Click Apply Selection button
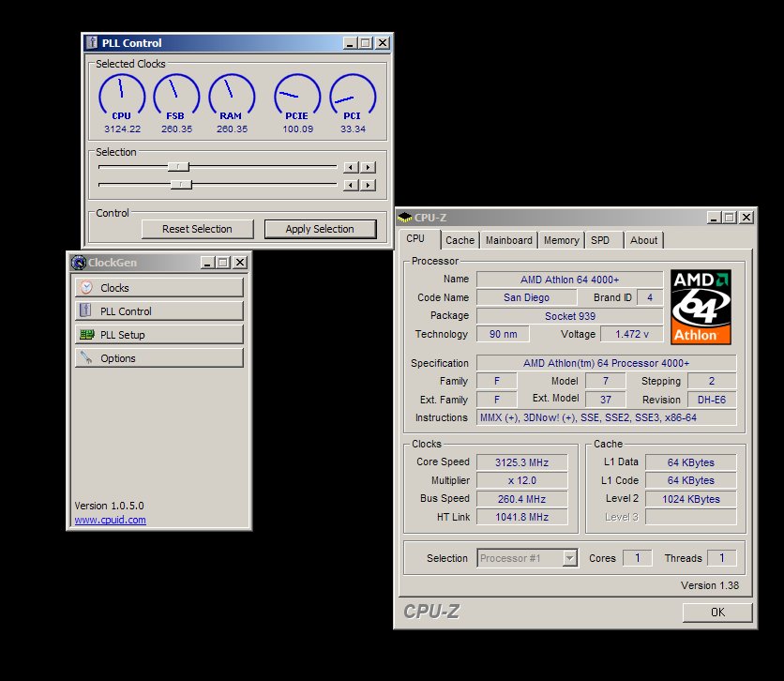This screenshot has height=681, width=784. pos(320,229)
